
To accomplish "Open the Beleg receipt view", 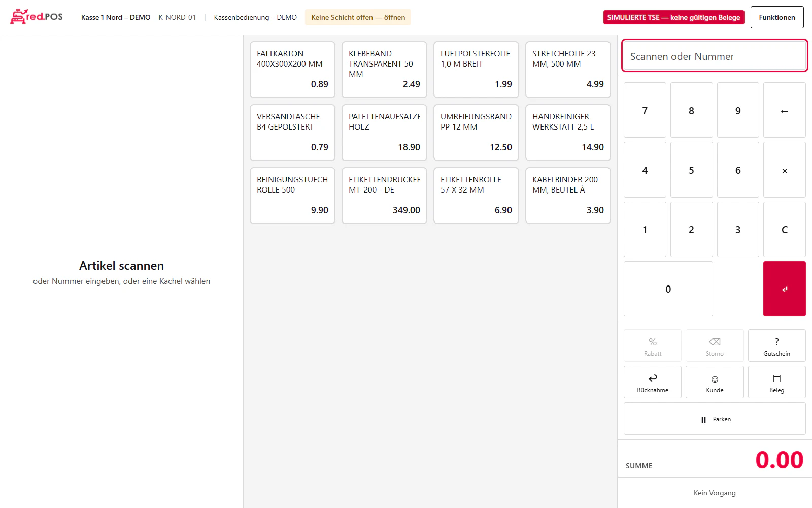I will pos(776,382).
